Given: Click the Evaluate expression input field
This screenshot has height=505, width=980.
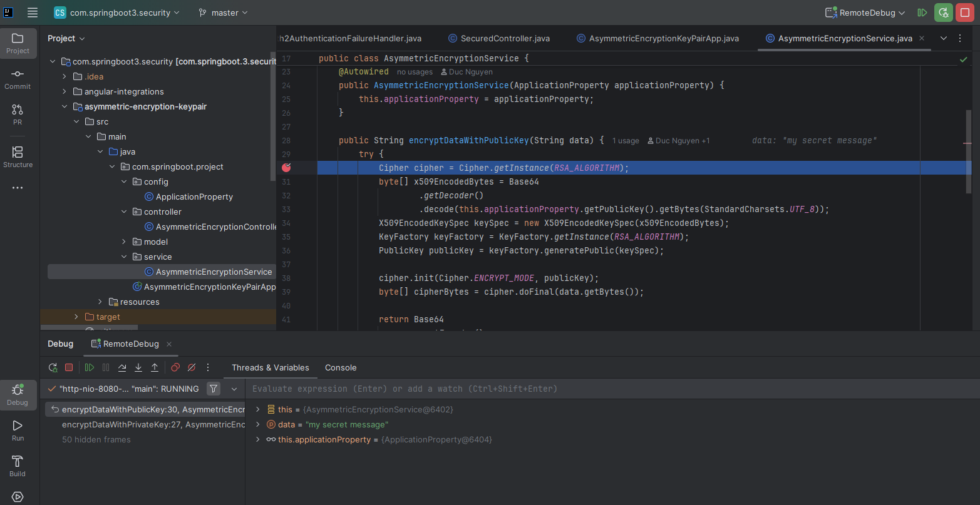Looking at the screenshot, I should 612,389.
